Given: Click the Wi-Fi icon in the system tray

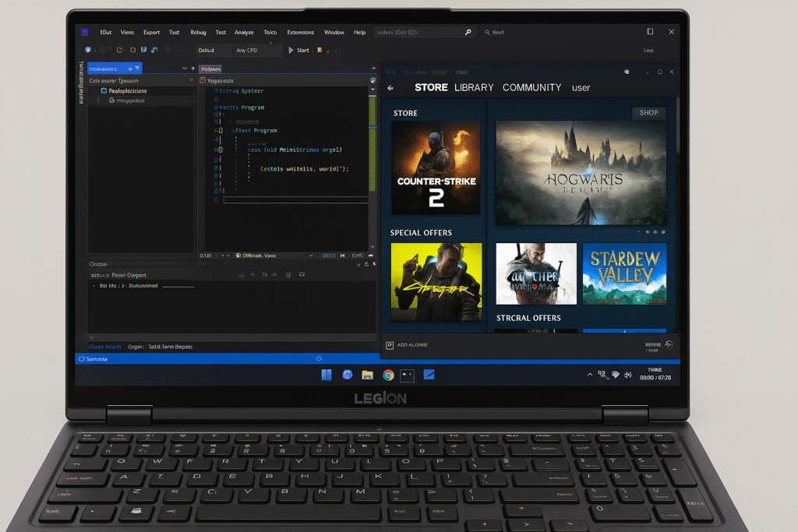Looking at the screenshot, I should 616,375.
